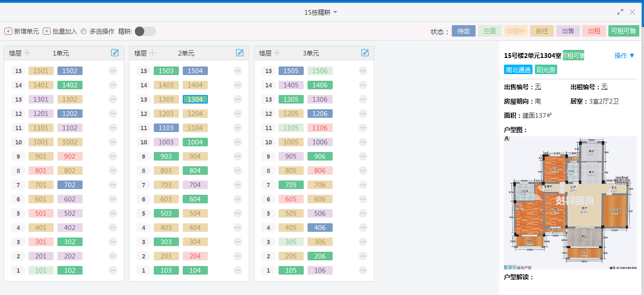The height and width of the screenshot is (295, 644).
Task: Add a floor with plus icon in 1单元
Action: click(28, 53)
